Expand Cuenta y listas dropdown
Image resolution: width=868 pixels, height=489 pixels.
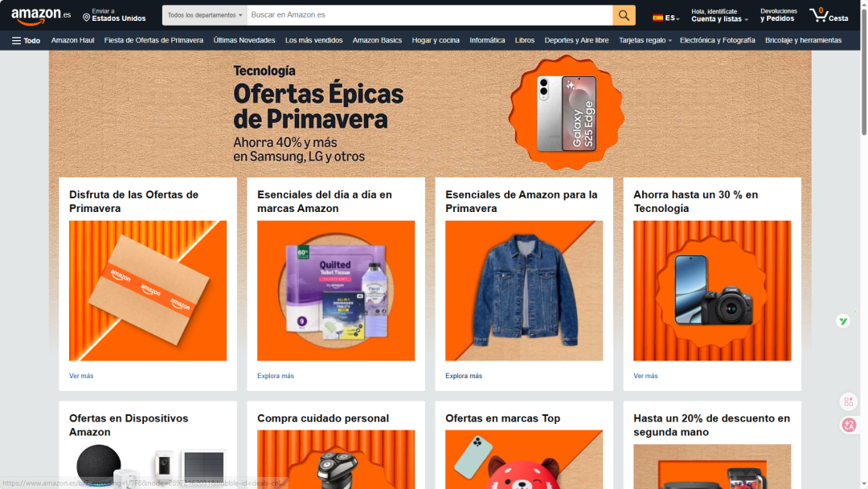[719, 18]
